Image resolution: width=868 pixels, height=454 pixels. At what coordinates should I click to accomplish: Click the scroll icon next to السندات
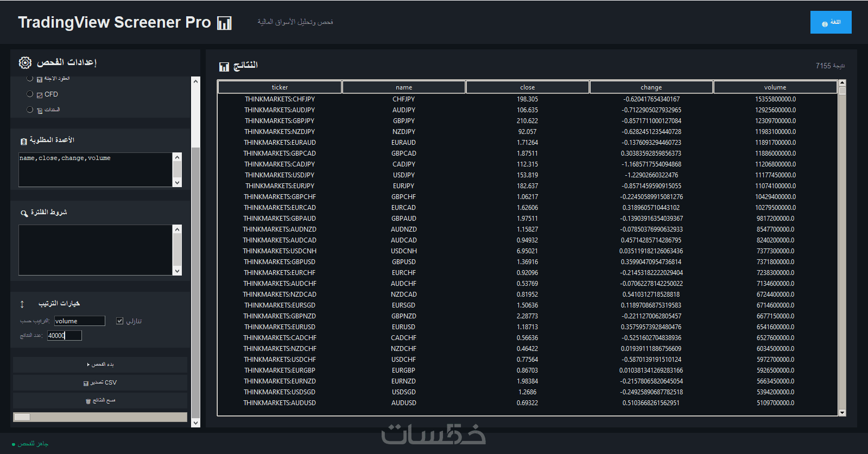40,110
